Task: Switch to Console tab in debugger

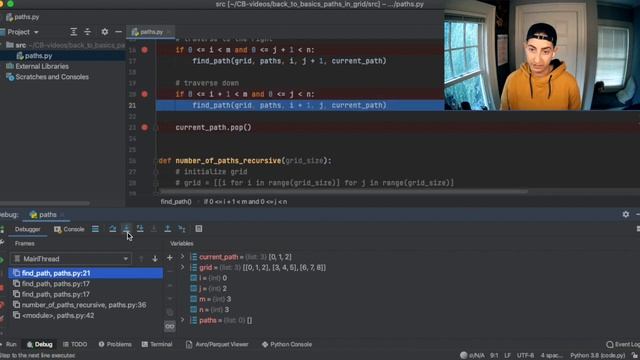Action: pos(69,229)
